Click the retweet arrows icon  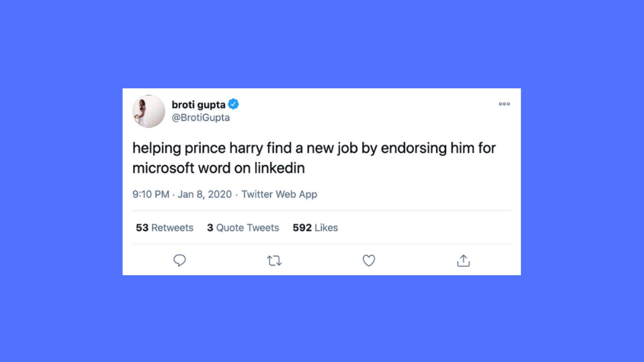[274, 261]
